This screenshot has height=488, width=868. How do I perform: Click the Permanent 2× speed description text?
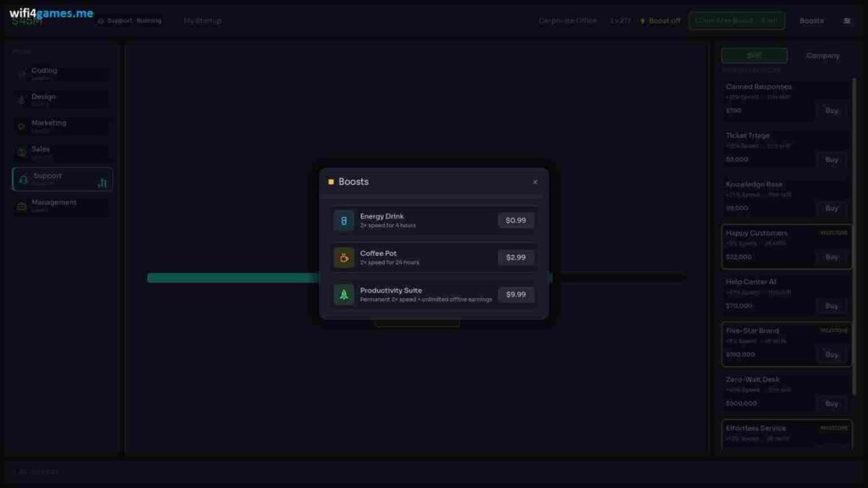[x=426, y=300]
